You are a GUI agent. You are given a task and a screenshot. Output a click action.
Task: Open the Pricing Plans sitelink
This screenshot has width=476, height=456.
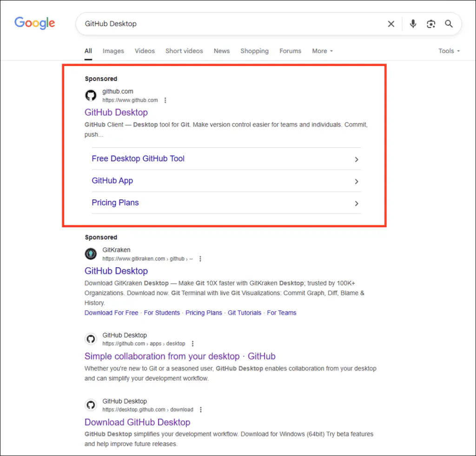click(x=115, y=203)
